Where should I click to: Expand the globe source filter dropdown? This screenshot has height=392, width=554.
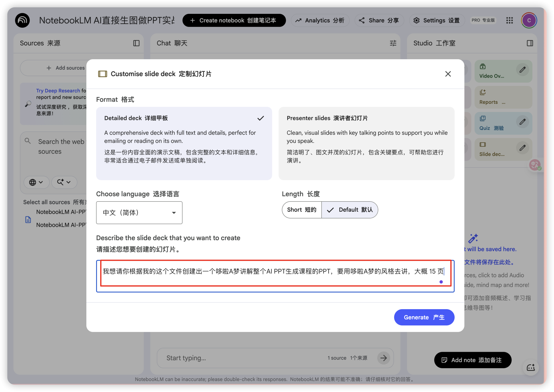pos(37,182)
